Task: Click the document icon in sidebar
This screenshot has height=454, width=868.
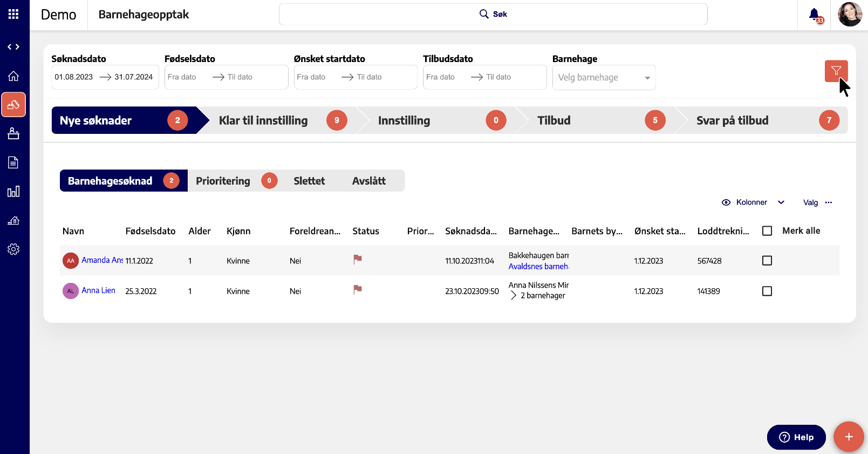Action: (13, 162)
